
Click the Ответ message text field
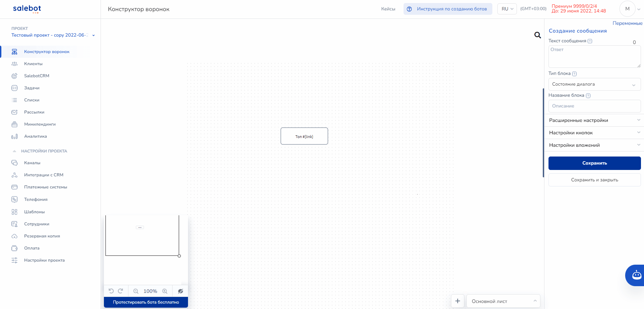point(594,56)
